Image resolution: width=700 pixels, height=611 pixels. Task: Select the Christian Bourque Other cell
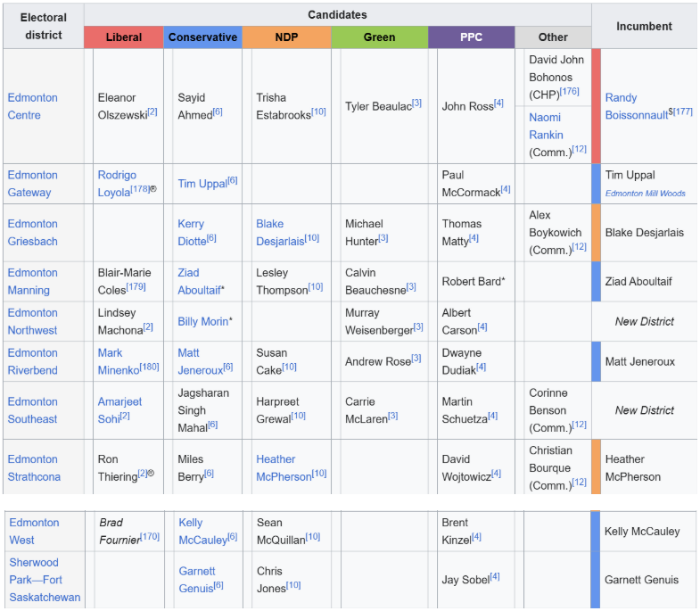[557, 467]
